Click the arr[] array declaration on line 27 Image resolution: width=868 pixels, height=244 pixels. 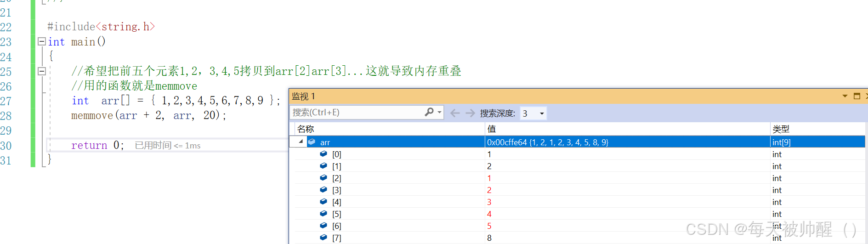[176, 101]
